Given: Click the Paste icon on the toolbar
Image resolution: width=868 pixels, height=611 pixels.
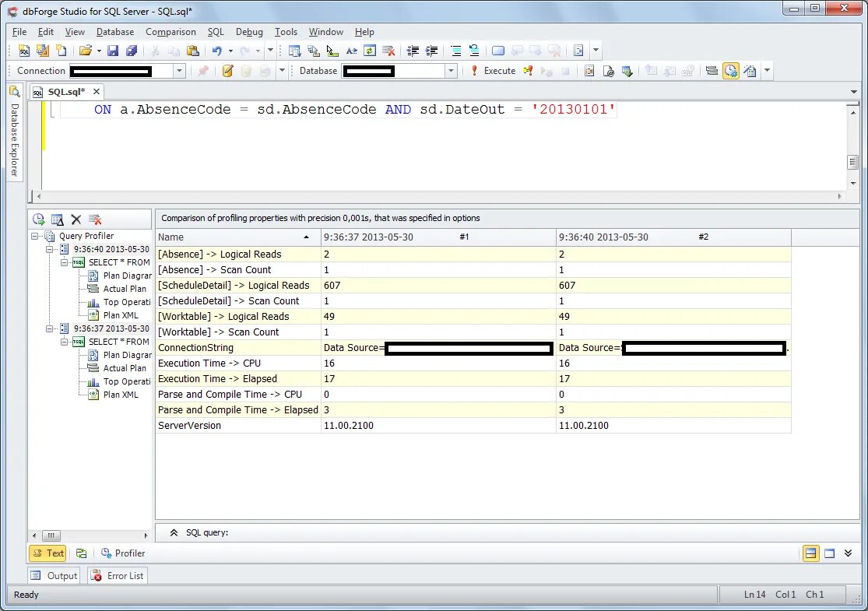Looking at the screenshot, I should click(192, 51).
